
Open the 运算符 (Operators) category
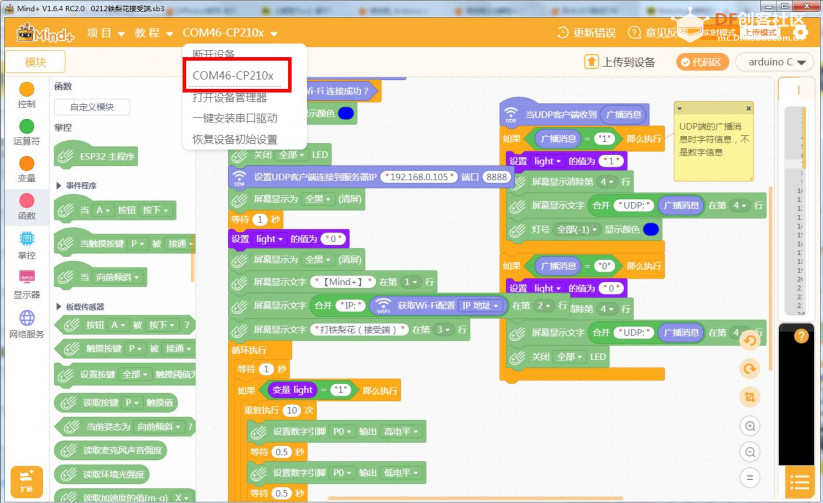coord(26,132)
